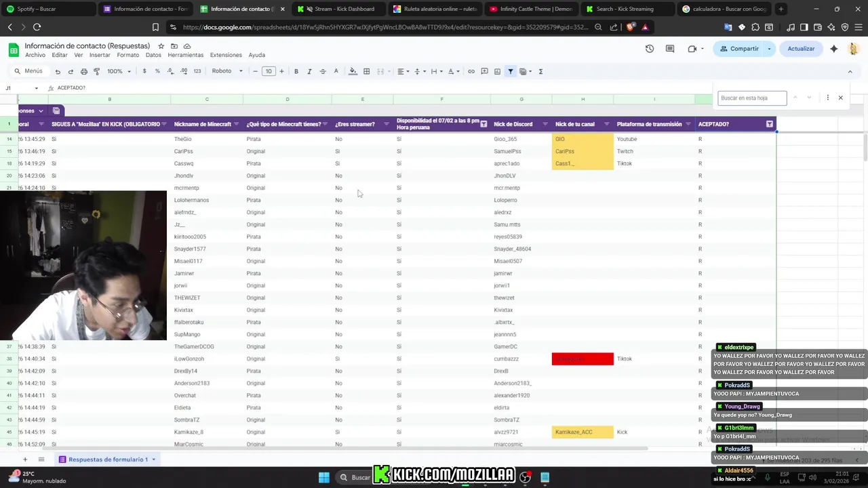Open the Extensiones menu
The height and width of the screenshot is (488, 868).
[x=226, y=55]
